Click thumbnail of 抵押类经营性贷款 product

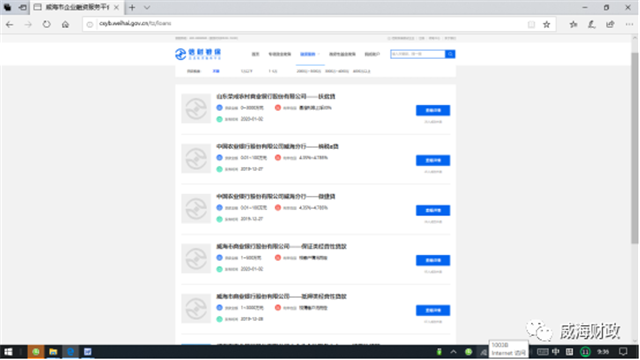click(196, 309)
